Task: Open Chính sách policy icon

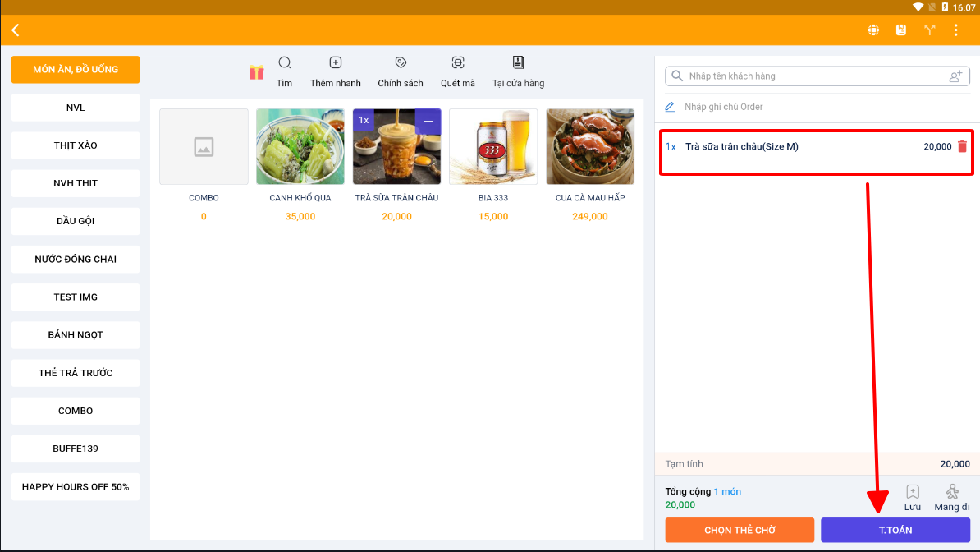Action: pos(401,71)
